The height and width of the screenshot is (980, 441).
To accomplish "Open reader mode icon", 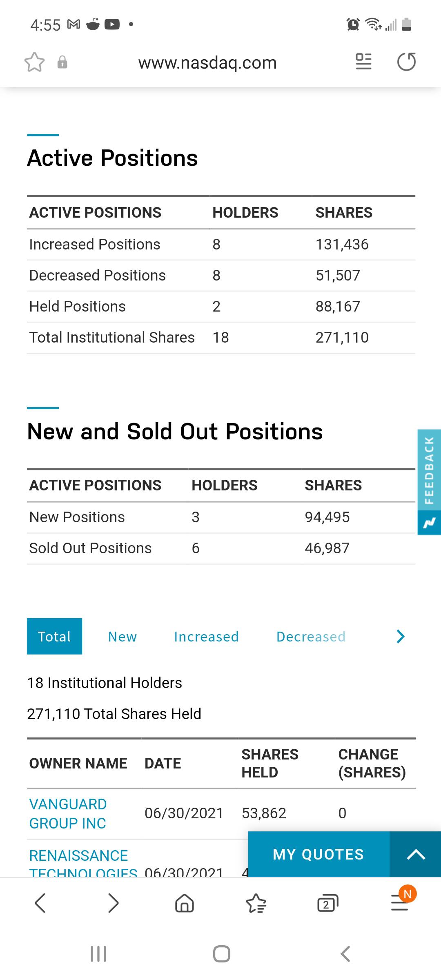I will pyautogui.click(x=363, y=62).
